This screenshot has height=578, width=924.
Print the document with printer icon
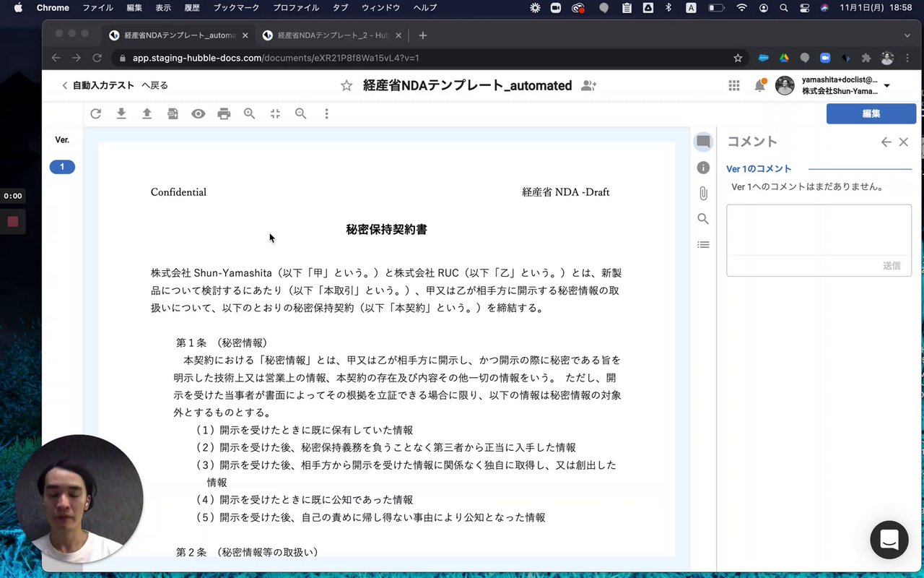coord(224,113)
